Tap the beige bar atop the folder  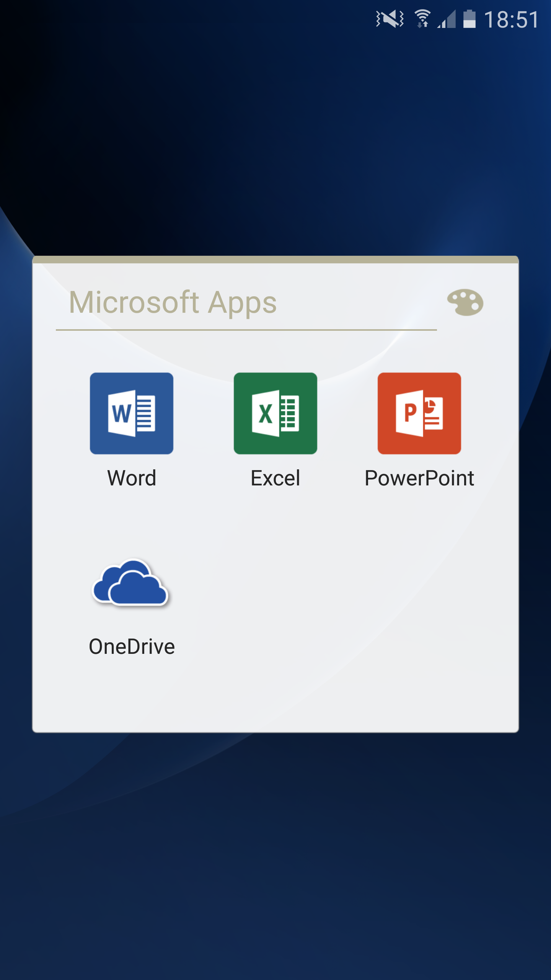point(275,260)
